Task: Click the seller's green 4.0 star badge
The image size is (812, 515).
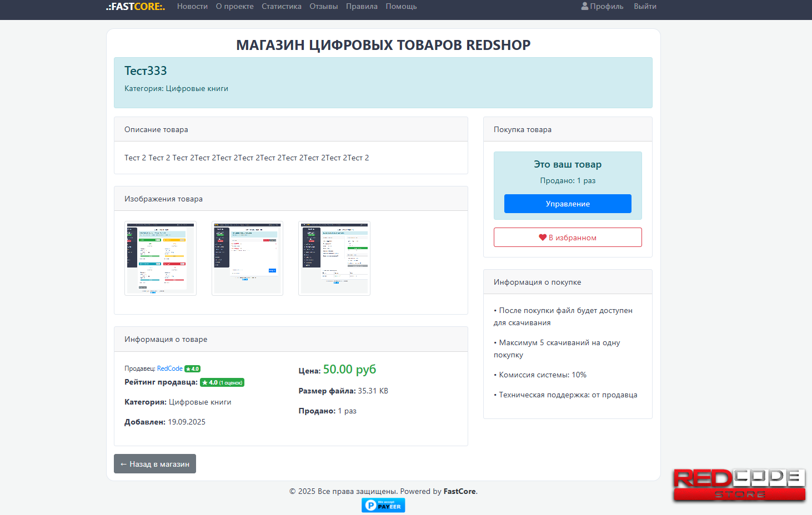Action: (192, 368)
